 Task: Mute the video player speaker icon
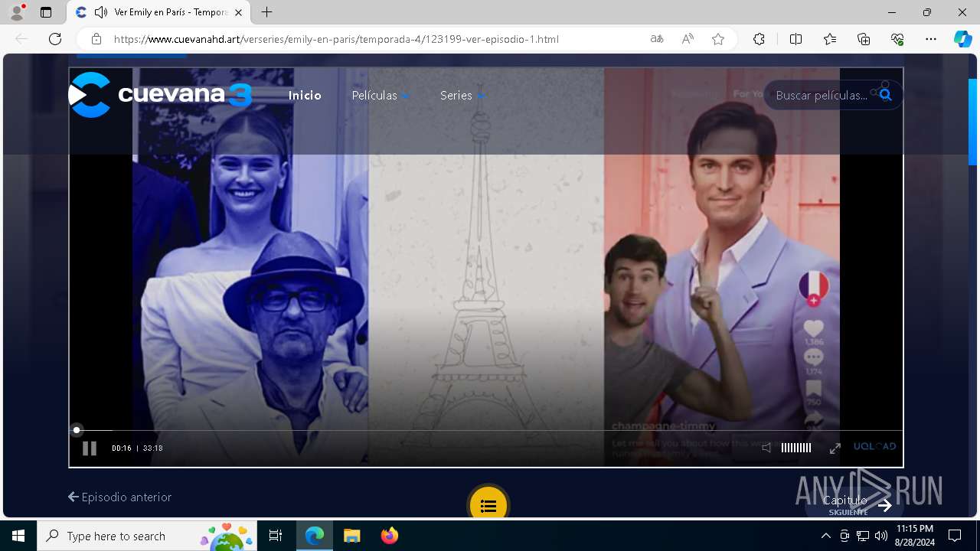pyautogui.click(x=766, y=448)
